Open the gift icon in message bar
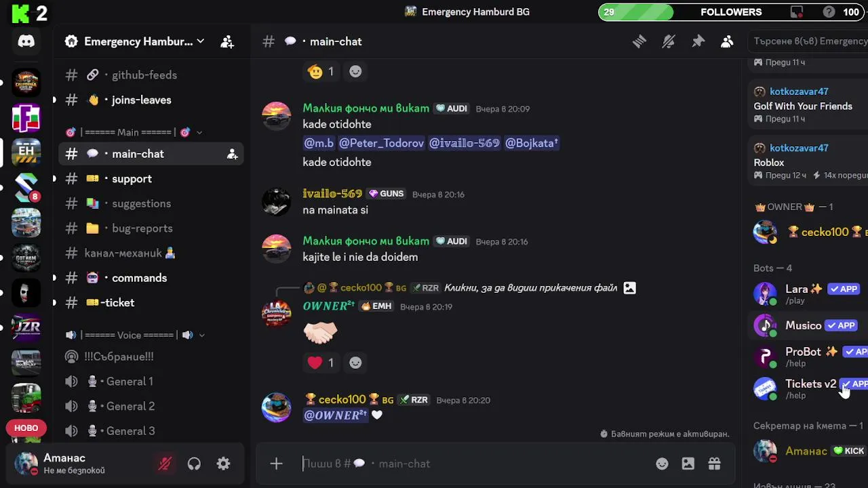 pos(714,464)
